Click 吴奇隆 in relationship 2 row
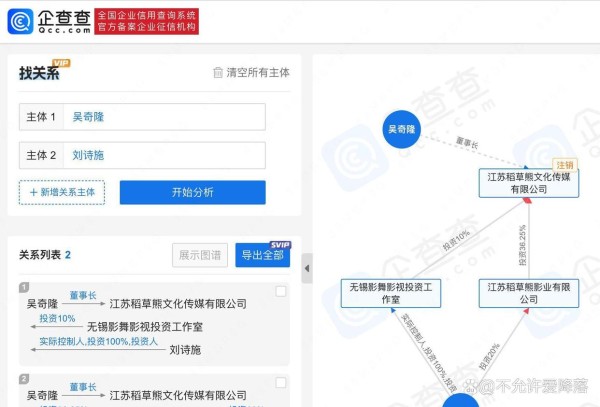600x407 pixels. (42, 395)
